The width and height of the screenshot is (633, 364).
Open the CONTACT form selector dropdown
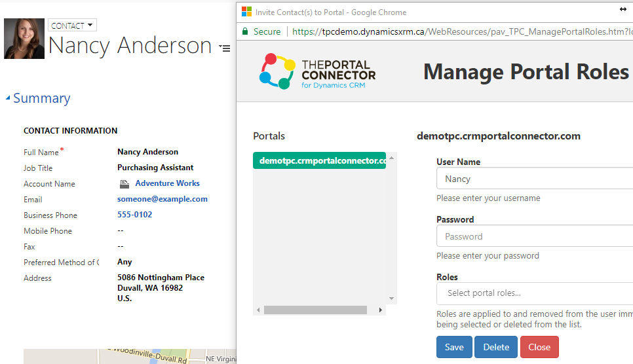point(72,26)
